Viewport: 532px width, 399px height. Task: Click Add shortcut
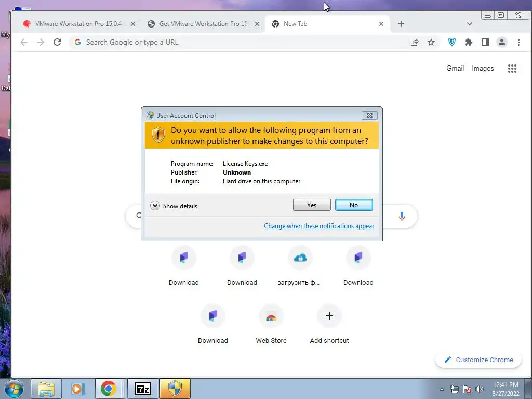click(x=329, y=325)
